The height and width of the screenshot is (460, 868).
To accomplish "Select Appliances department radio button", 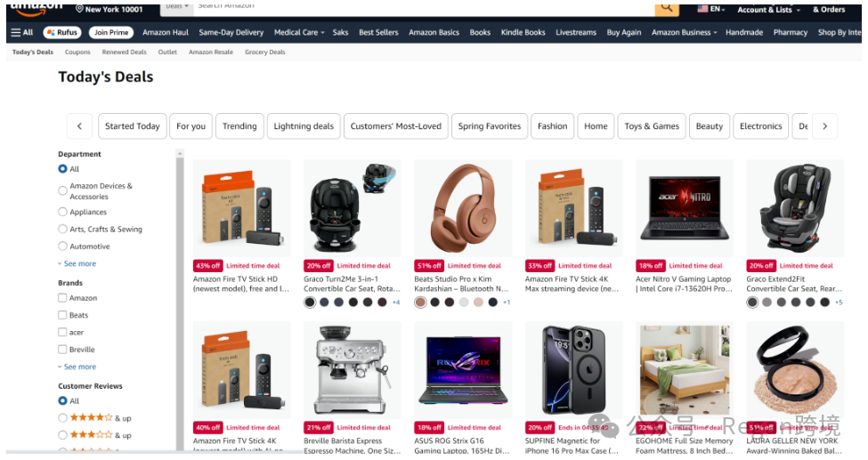I will point(62,212).
